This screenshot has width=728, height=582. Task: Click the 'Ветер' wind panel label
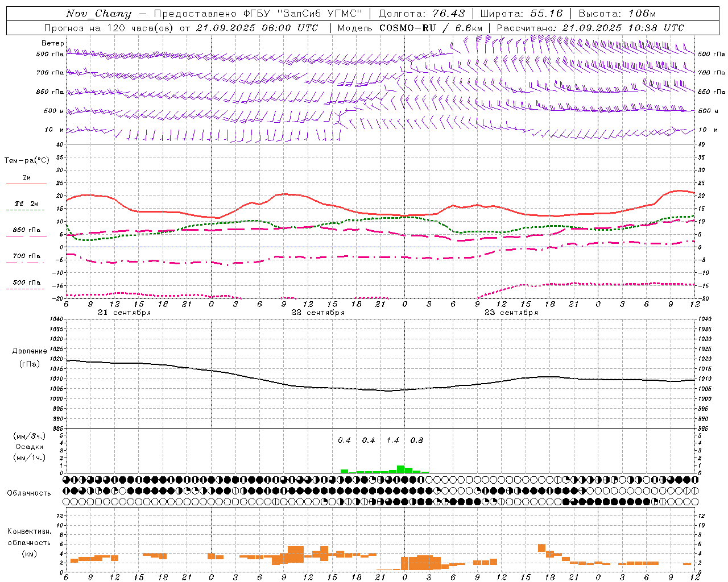[x=52, y=43]
